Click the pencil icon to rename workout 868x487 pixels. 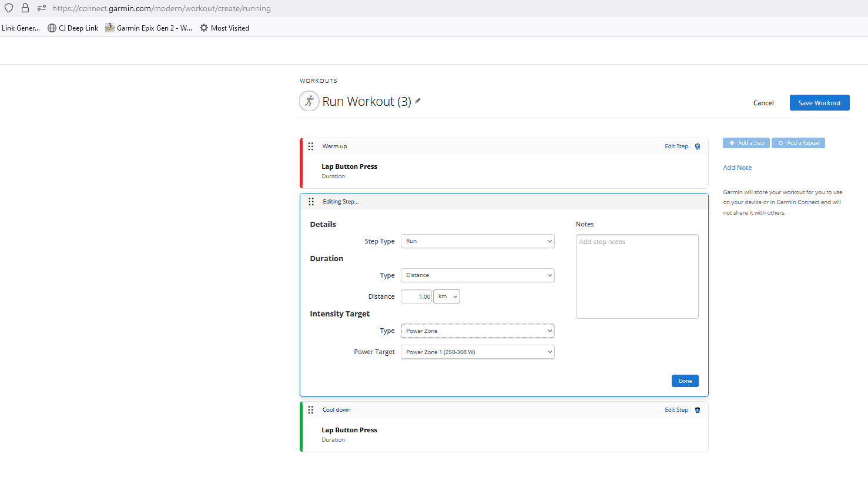pyautogui.click(x=418, y=101)
